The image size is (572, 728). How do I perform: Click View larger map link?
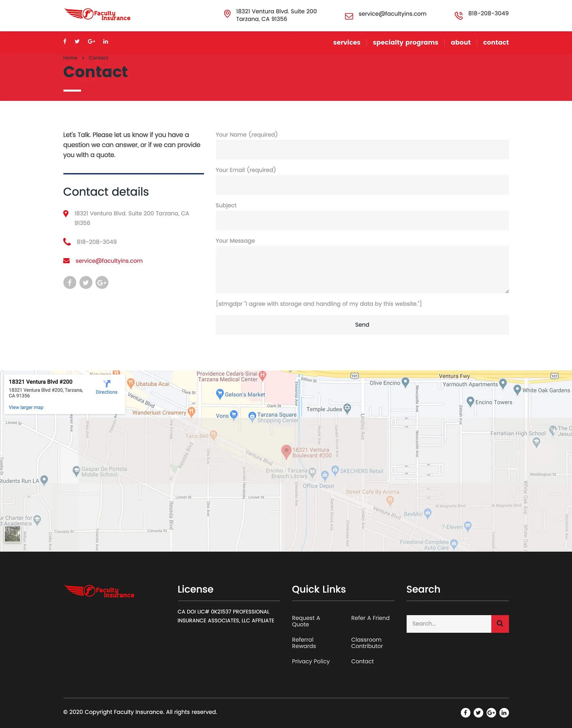[26, 407]
